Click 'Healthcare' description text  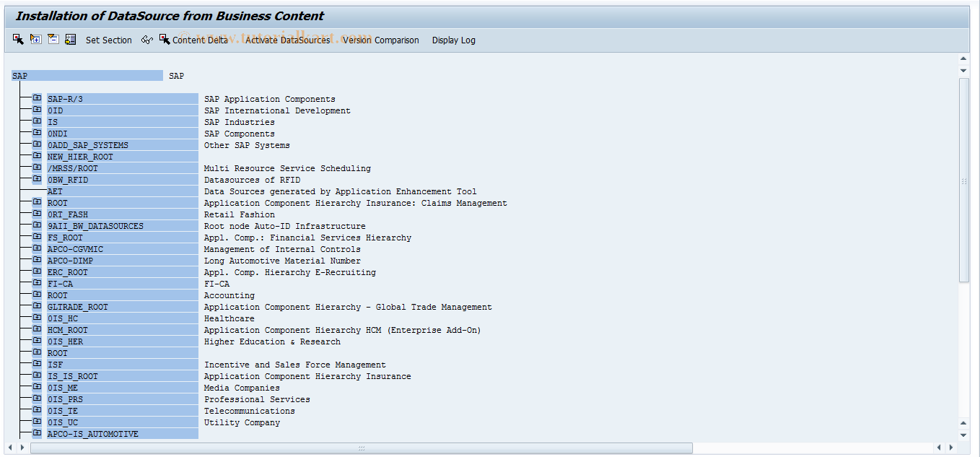pyautogui.click(x=229, y=318)
